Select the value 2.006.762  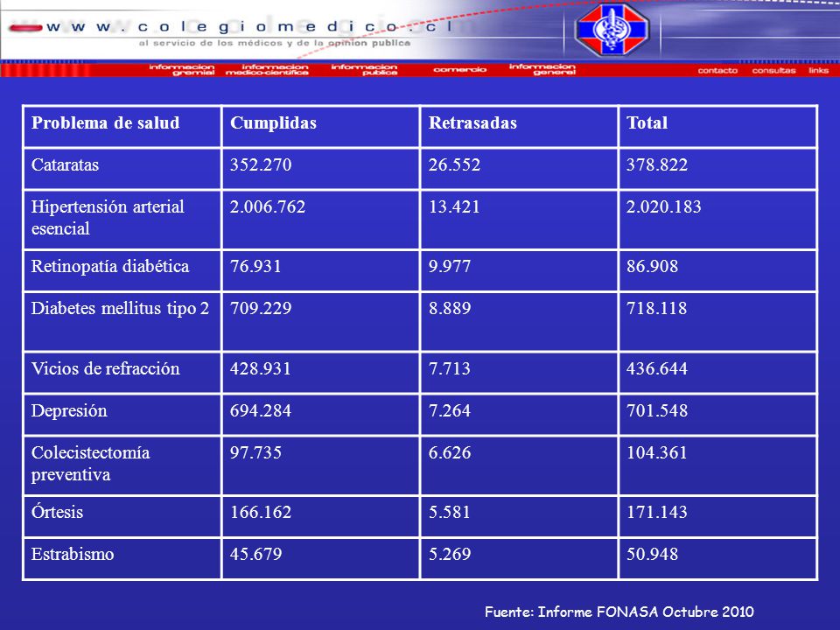click(x=268, y=206)
